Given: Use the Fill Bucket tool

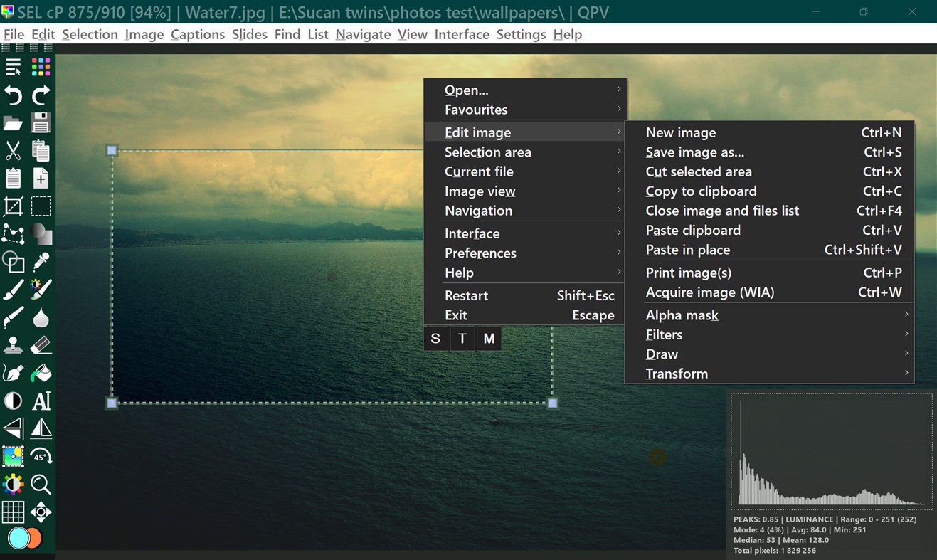Looking at the screenshot, I should pyautogui.click(x=41, y=373).
